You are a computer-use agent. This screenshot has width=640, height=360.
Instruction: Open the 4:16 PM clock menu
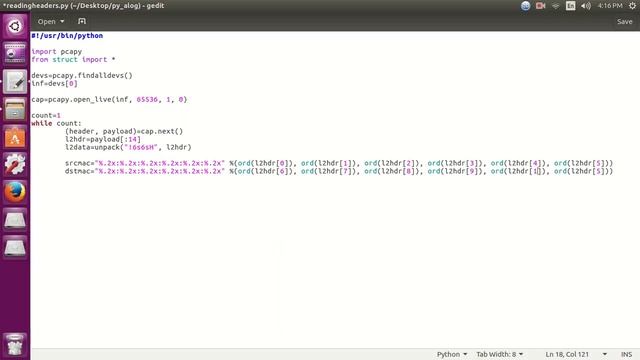[x=610, y=6]
